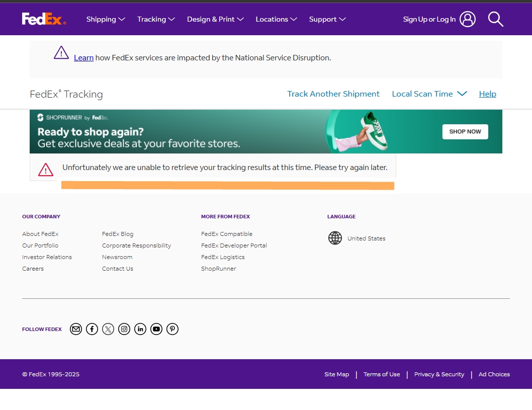532x410 pixels.
Task: Click the SHOP NOW button
Action: (x=465, y=132)
